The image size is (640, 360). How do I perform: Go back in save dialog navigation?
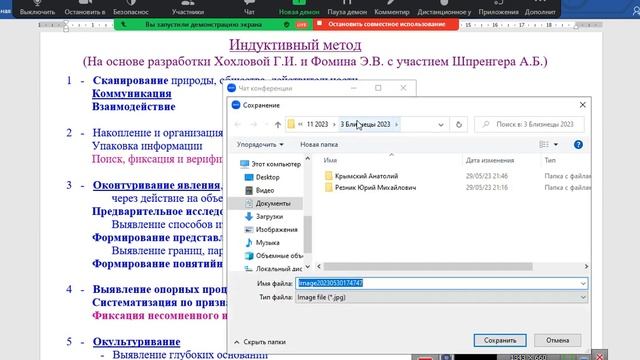(238, 124)
